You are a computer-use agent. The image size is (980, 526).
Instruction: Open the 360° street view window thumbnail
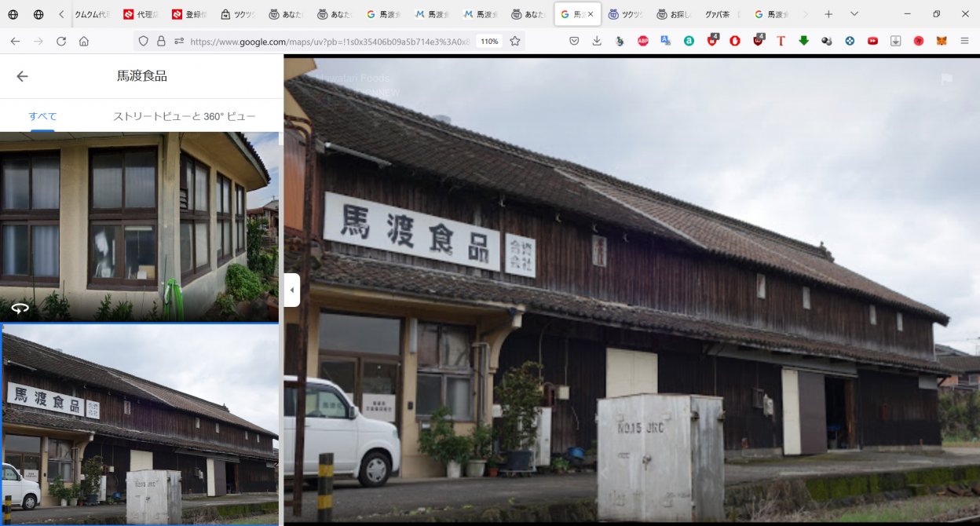pos(139,226)
